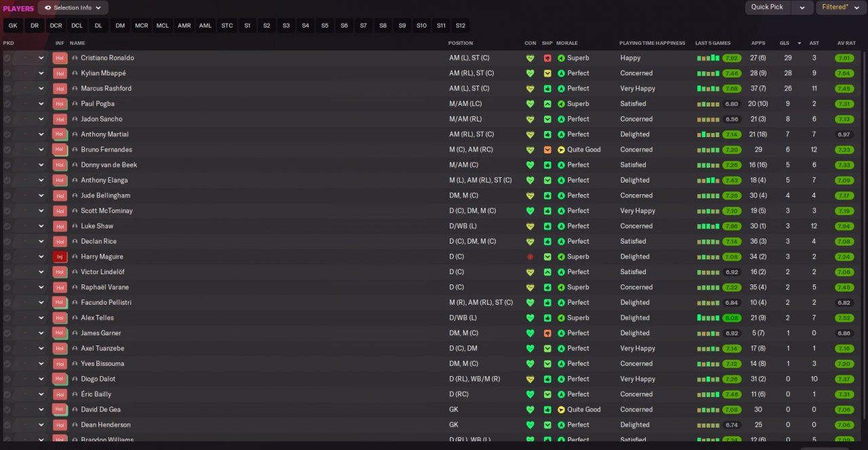
Task: Click Anthony Martial's Hol status icon
Action: (x=60, y=134)
